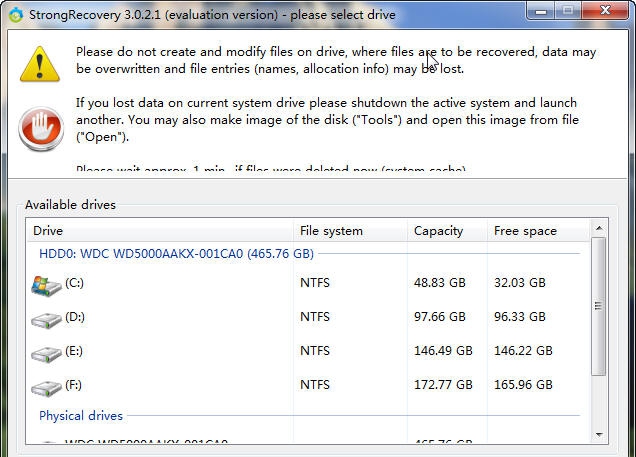This screenshot has height=457, width=636.
Task: Click the (F:) drive label text
Action: click(x=73, y=385)
